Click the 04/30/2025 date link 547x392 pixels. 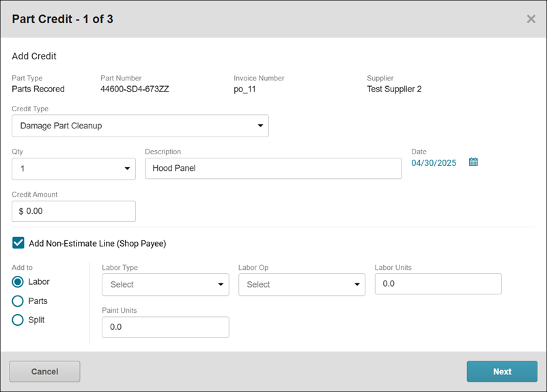(x=434, y=163)
